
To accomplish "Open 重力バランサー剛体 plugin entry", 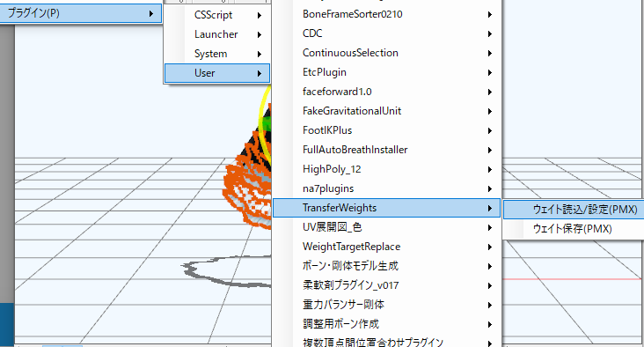I will [x=386, y=305].
